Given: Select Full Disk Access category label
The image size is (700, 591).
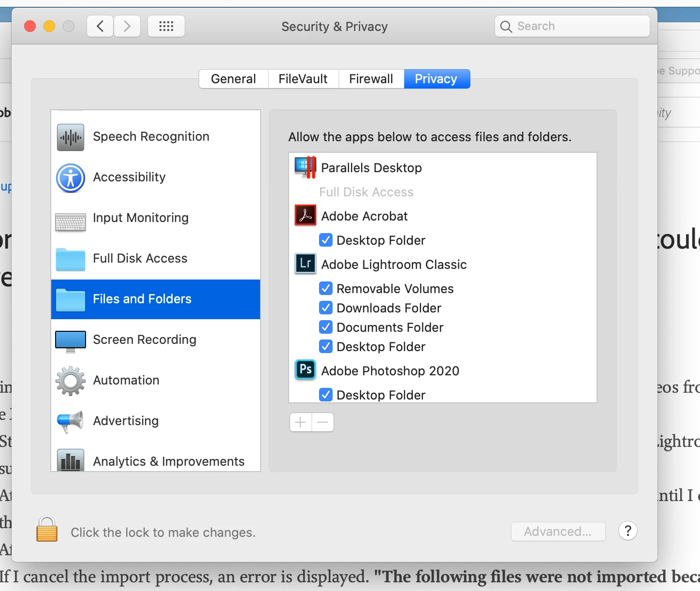Looking at the screenshot, I should point(140,258).
